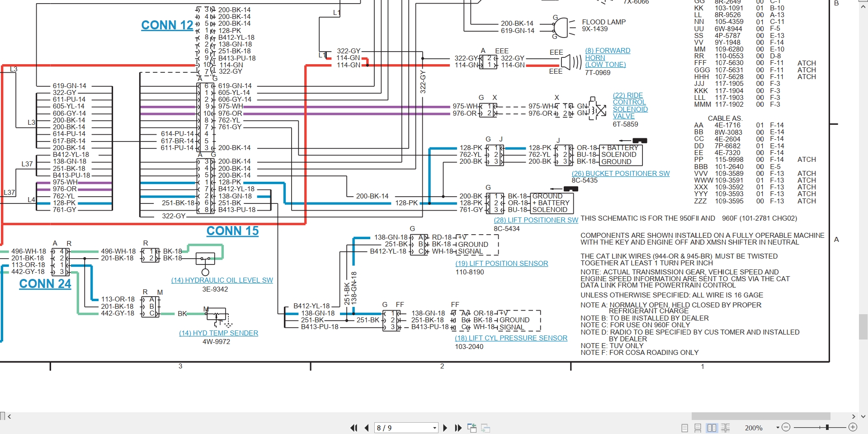Click the zoom slider handle
The height and width of the screenshot is (434, 868).
click(x=827, y=427)
